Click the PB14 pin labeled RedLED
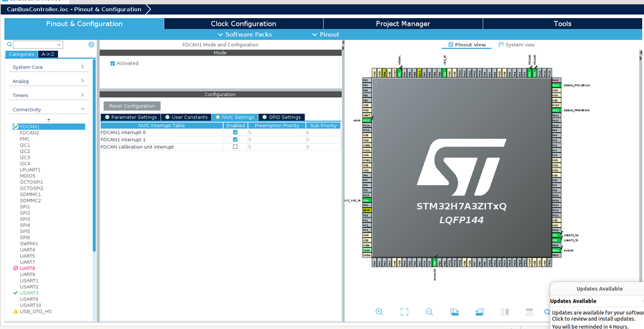 click(556, 250)
